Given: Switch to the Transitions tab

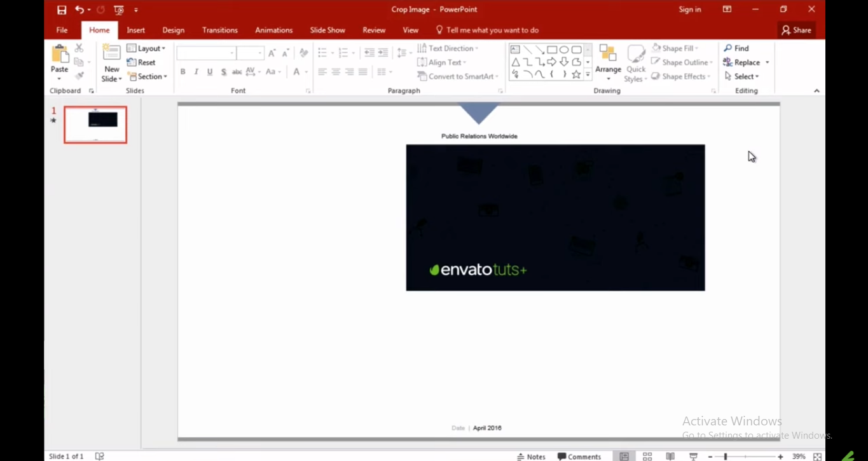Looking at the screenshot, I should click(x=220, y=30).
